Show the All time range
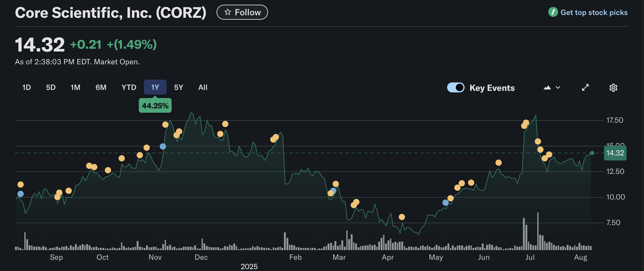 coord(203,87)
